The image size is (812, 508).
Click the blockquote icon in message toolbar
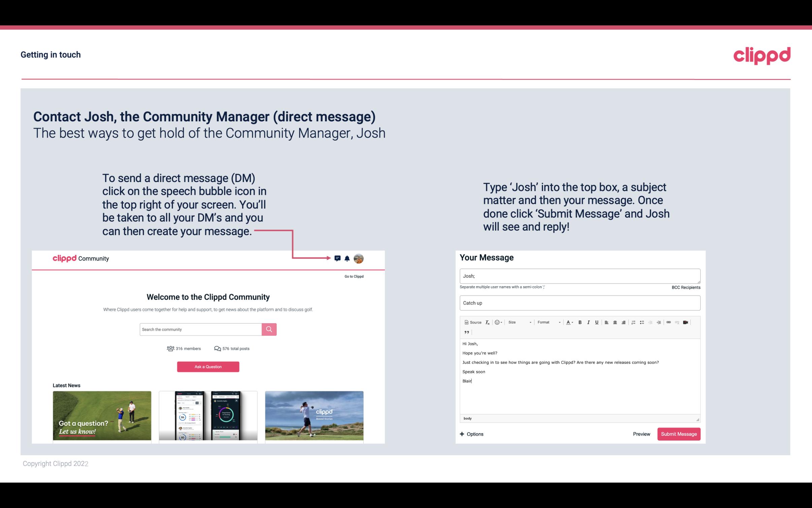[x=466, y=332]
